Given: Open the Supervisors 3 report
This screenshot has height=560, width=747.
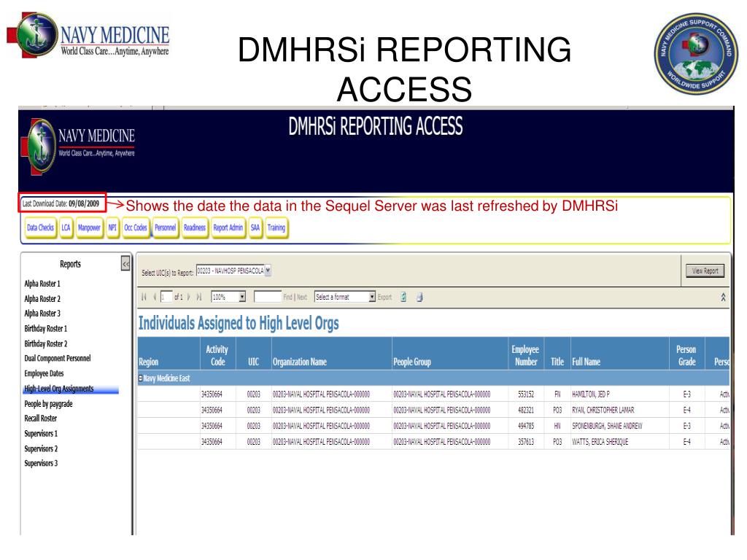Looking at the screenshot, I should coord(41,463).
